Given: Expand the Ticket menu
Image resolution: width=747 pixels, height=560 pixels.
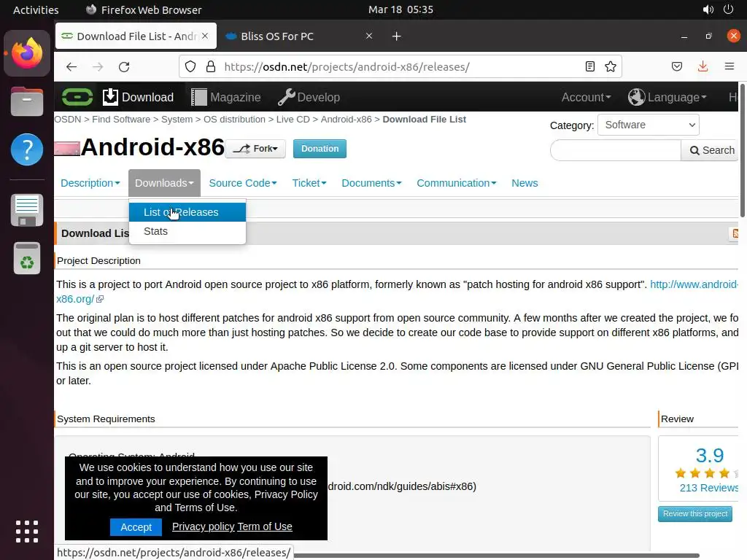Looking at the screenshot, I should [x=309, y=183].
